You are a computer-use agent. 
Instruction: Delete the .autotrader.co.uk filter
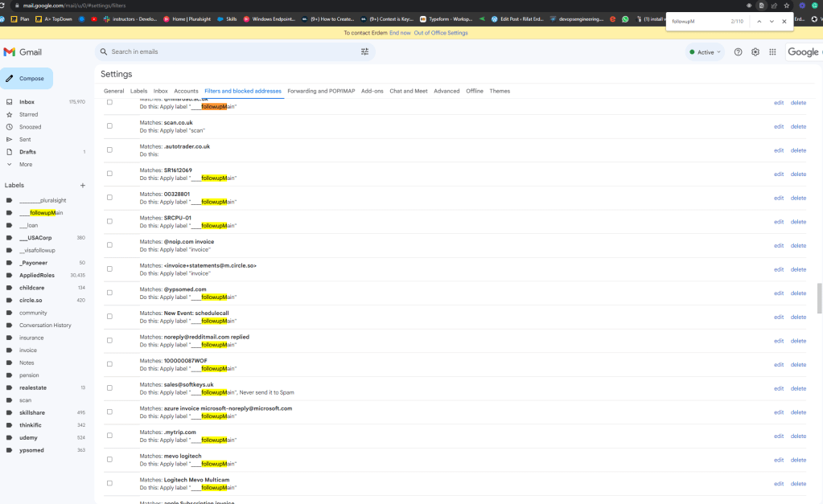[x=798, y=150]
